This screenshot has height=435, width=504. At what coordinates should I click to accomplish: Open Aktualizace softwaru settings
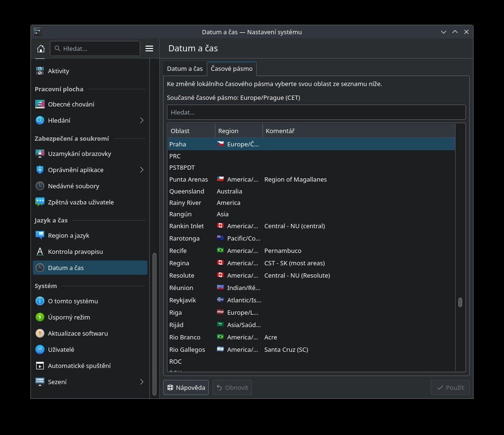click(x=78, y=333)
